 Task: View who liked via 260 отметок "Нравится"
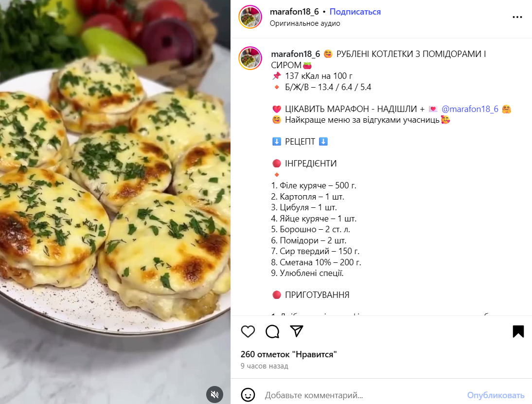coord(289,354)
